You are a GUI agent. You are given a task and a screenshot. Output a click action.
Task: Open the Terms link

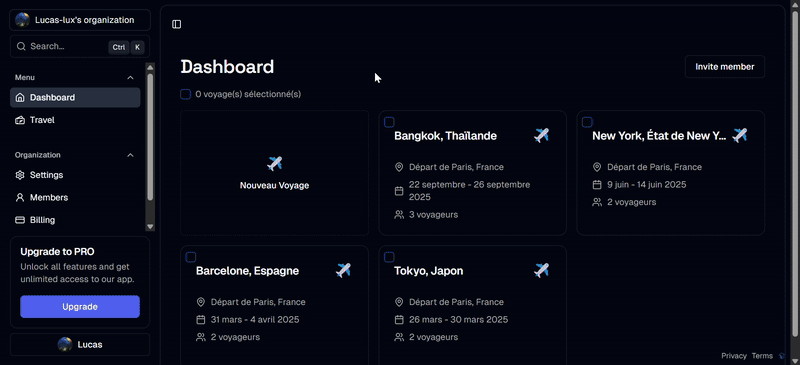[762, 356]
